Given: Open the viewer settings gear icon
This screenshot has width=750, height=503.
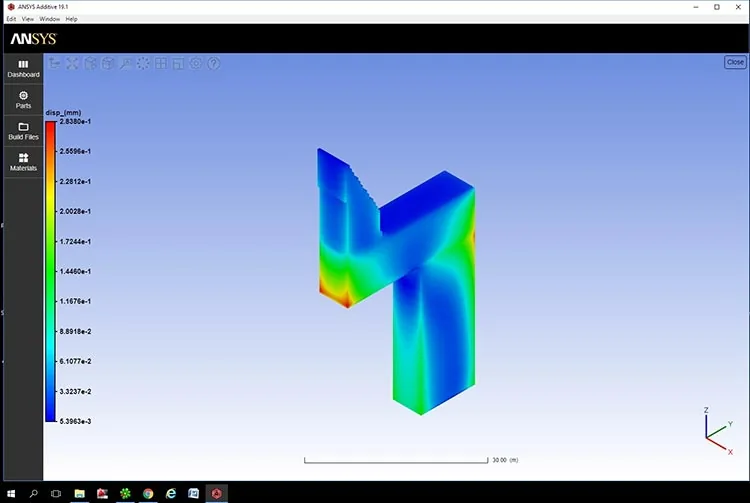Looking at the screenshot, I should (x=196, y=63).
